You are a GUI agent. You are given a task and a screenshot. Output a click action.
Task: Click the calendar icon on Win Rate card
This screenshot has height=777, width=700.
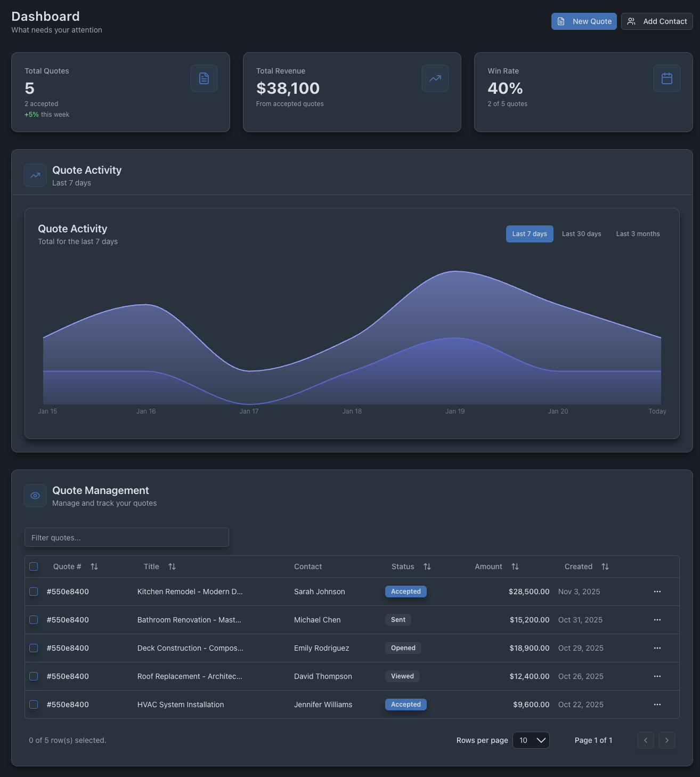coord(666,78)
